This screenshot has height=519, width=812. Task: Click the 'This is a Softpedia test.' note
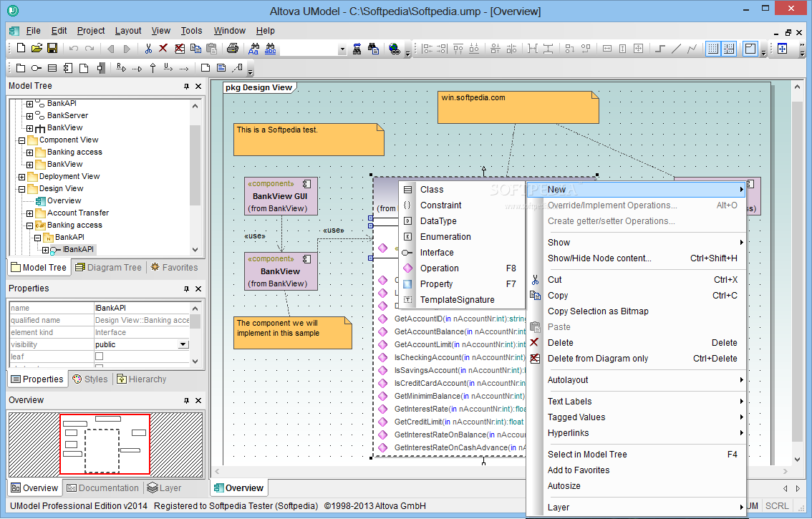(x=309, y=140)
